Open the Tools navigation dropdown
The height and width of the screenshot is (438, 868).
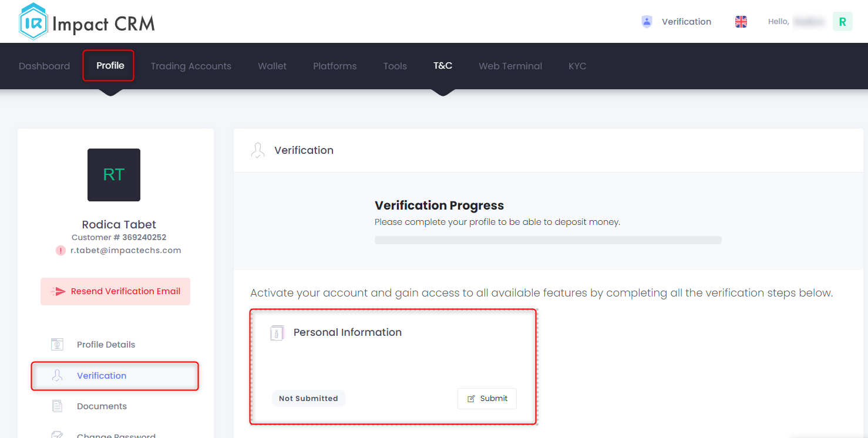395,66
